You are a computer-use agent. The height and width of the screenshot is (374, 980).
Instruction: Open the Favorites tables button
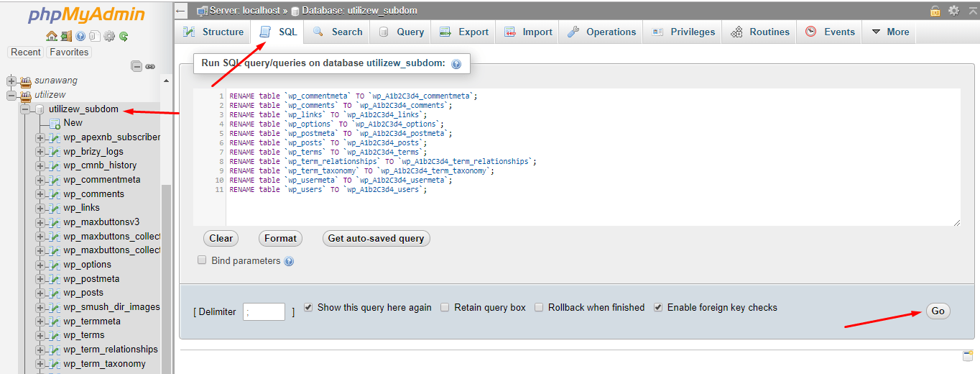pos(69,52)
